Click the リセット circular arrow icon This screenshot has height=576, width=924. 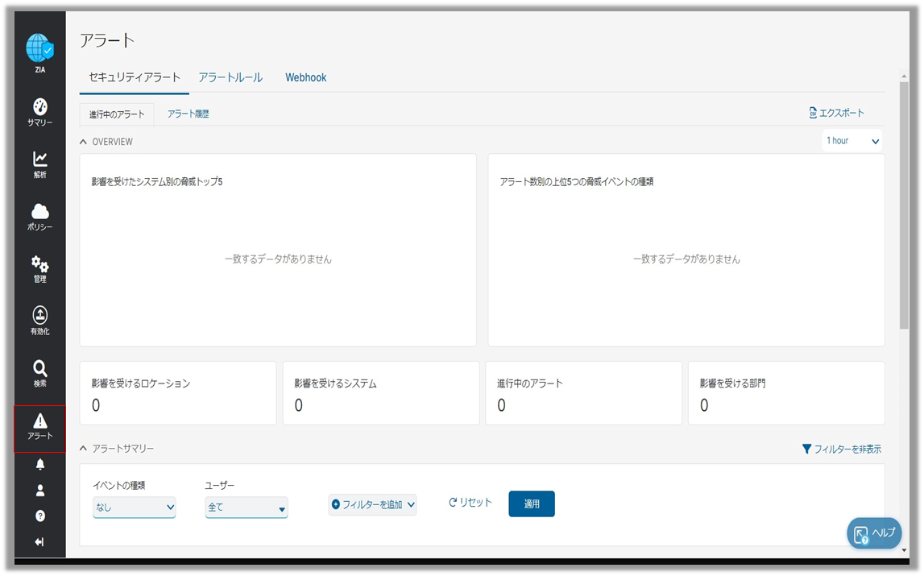tap(453, 503)
